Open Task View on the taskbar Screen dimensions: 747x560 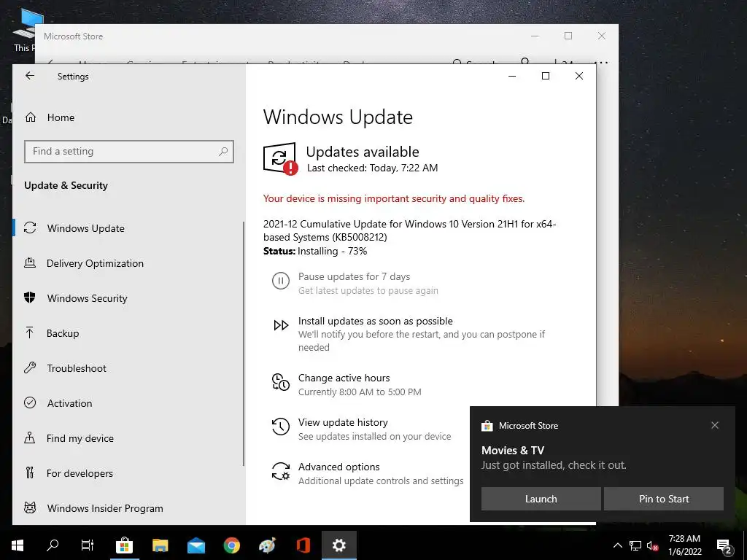click(x=88, y=545)
